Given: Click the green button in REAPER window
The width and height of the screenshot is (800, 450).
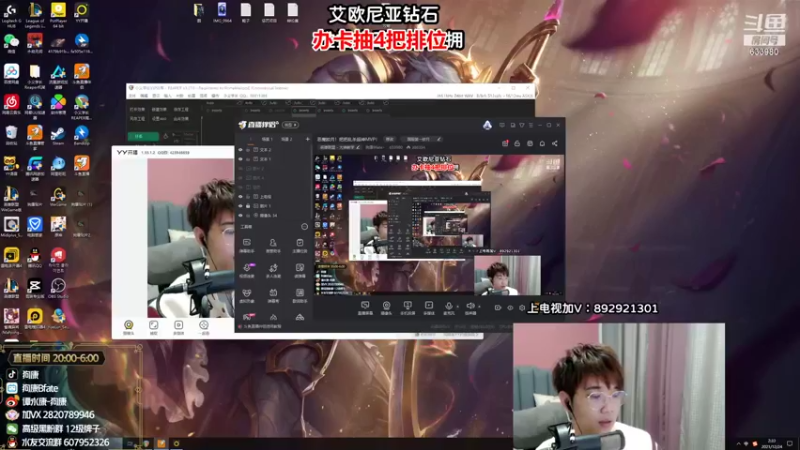Looking at the screenshot, I should [x=143, y=136].
